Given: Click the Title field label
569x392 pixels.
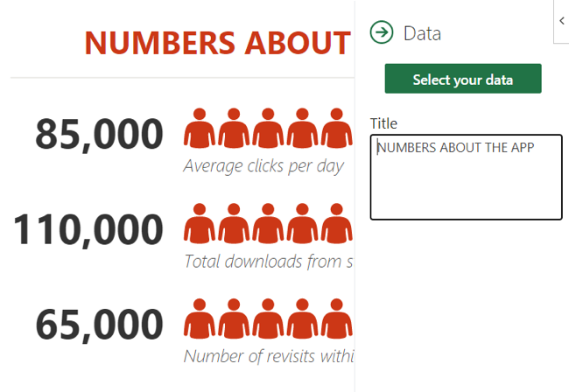Looking at the screenshot, I should tap(383, 123).
